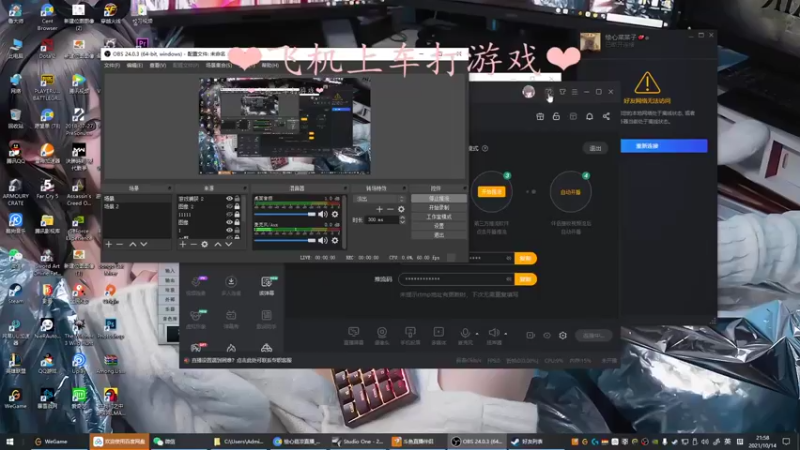This screenshot has width=800, height=450.
Task: Undock the 混音器 panel using its header icon
Action: [x=345, y=188]
